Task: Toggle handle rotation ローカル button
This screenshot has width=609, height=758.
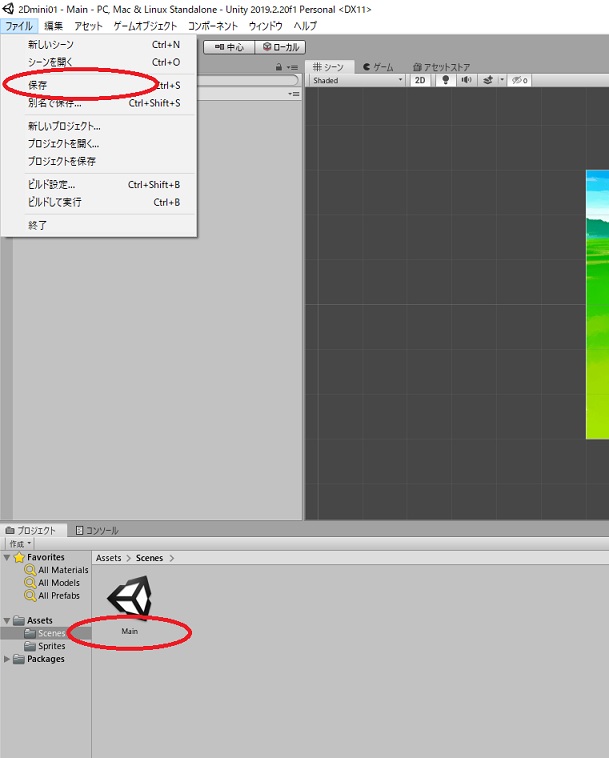Action: 280,47
